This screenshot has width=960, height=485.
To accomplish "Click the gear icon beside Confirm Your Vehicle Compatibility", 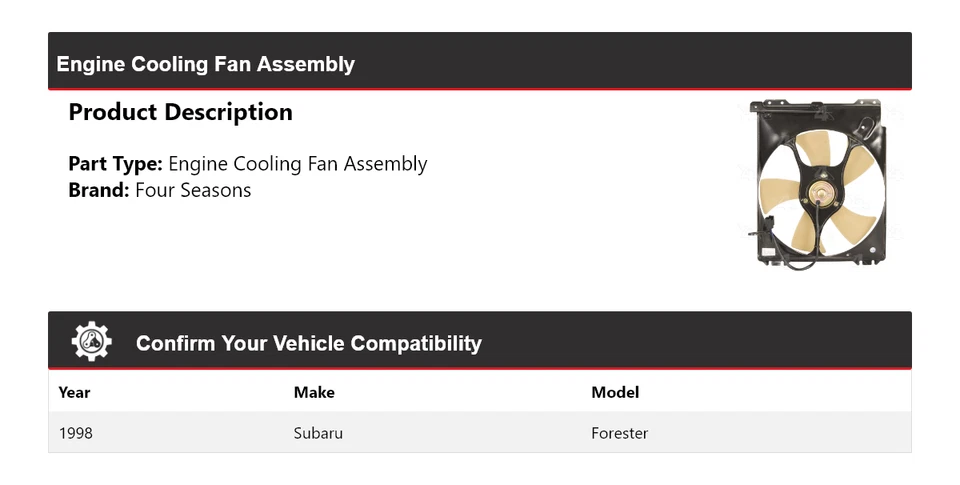I will 91,342.
